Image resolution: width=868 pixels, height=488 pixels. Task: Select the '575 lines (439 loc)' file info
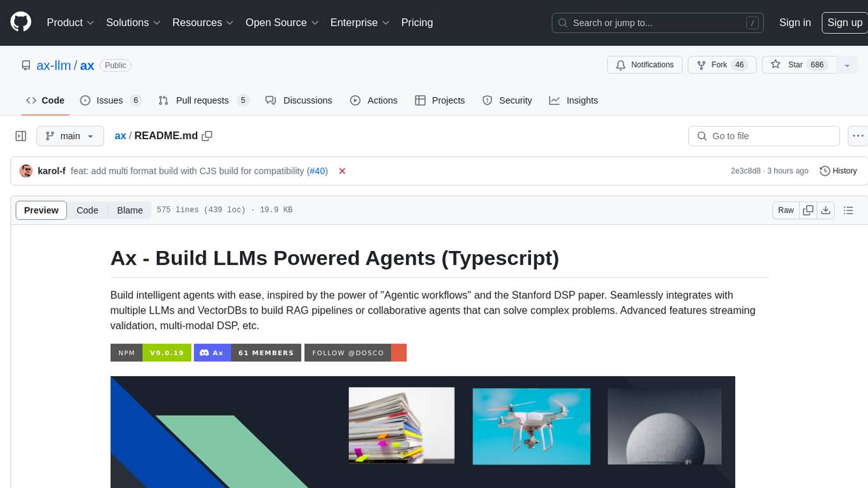tap(224, 210)
